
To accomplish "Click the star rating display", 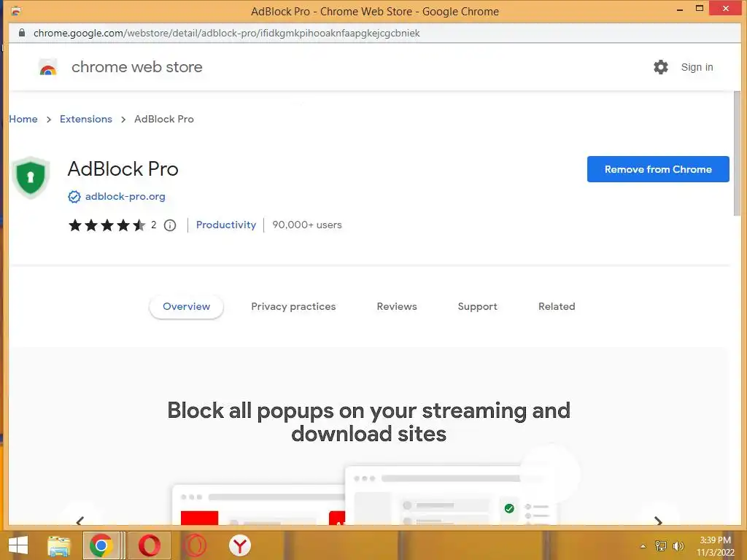I will tap(107, 225).
